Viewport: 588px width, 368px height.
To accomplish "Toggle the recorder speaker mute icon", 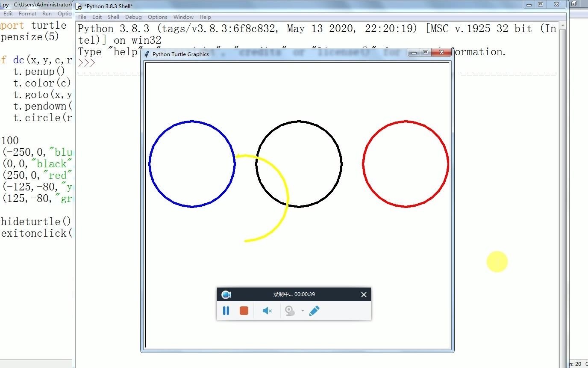I will 267,311.
